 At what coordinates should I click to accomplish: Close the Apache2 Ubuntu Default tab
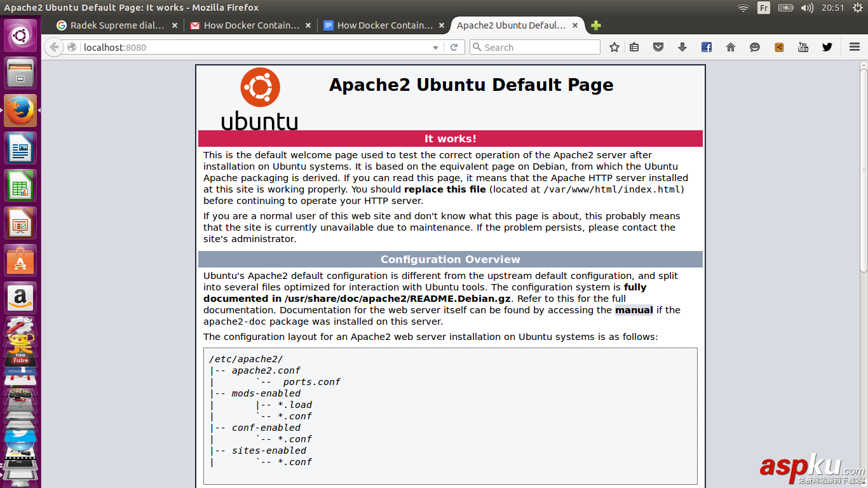pos(575,25)
